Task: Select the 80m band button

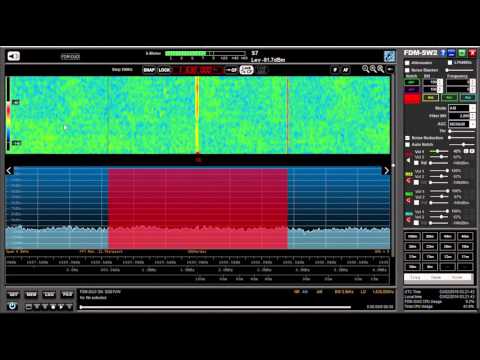Action: [x=430, y=236]
